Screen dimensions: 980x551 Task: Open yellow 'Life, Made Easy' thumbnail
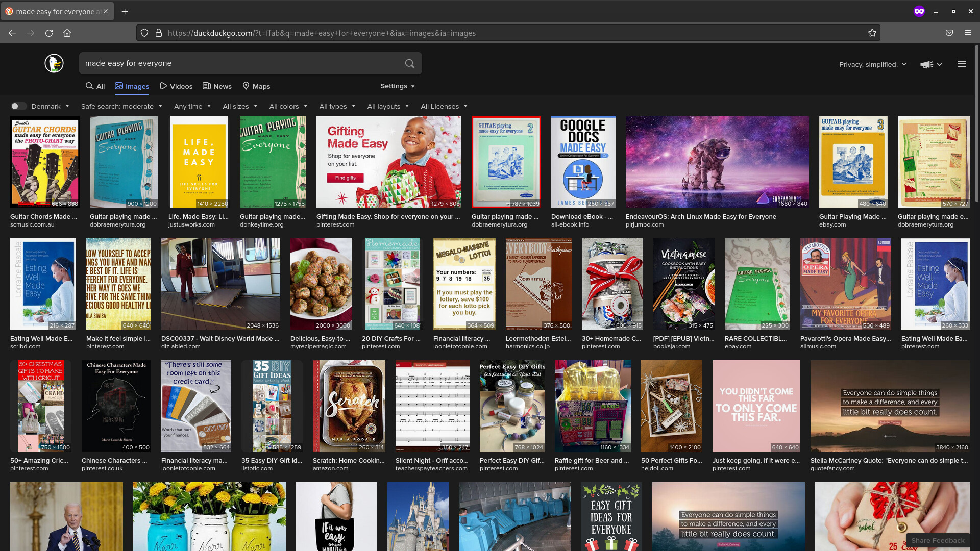[199, 162]
